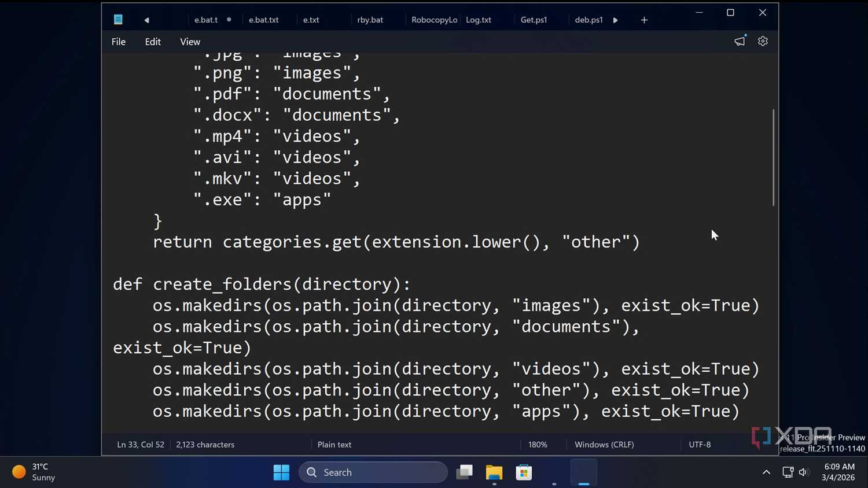868x488 pixels.
Task: Open the RobocopyLo tab
Action: point(434,20)
